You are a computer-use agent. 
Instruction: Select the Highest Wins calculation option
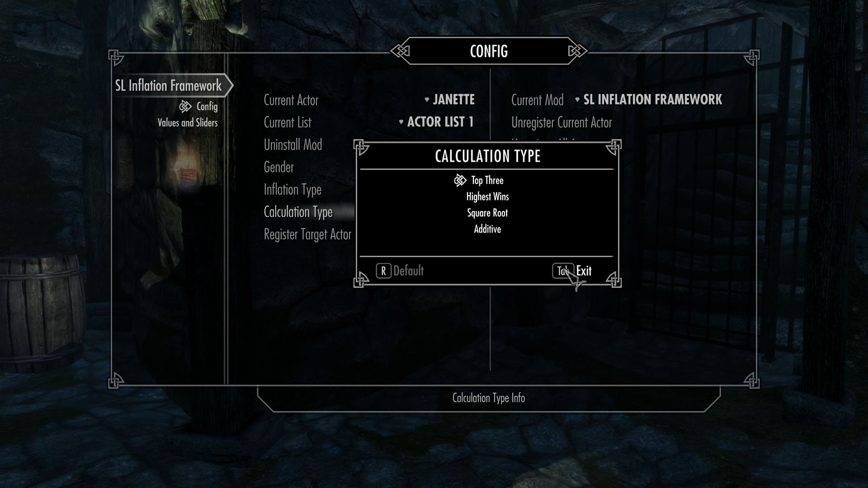(x=487, y=197)
